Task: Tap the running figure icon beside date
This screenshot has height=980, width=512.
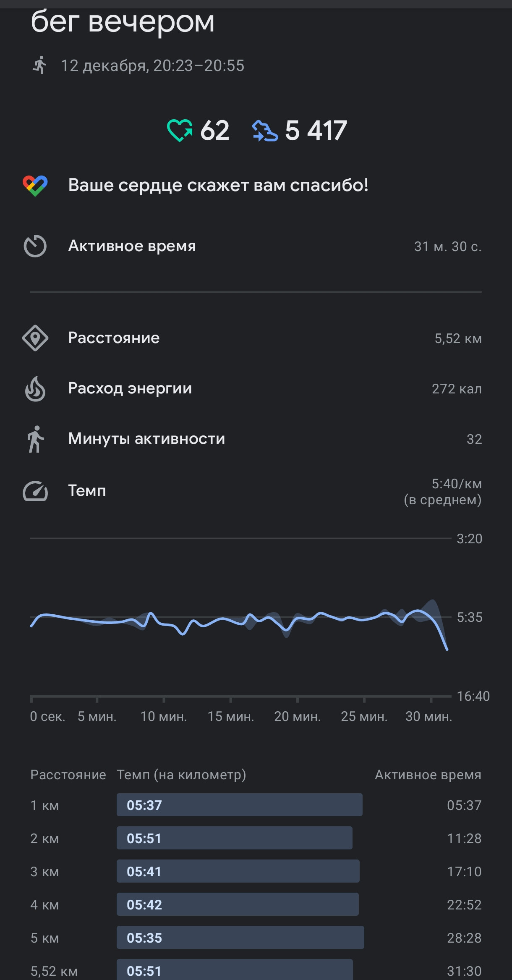Action: [39, 65]
